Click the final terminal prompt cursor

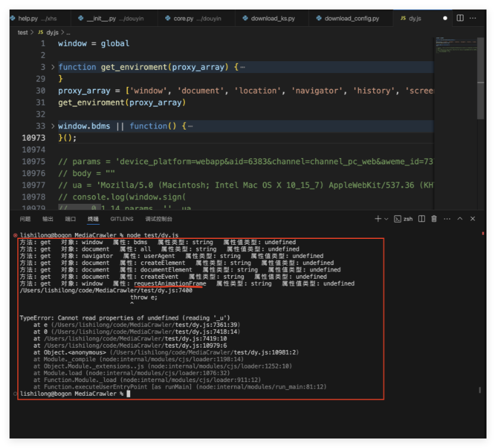point(128,394)
